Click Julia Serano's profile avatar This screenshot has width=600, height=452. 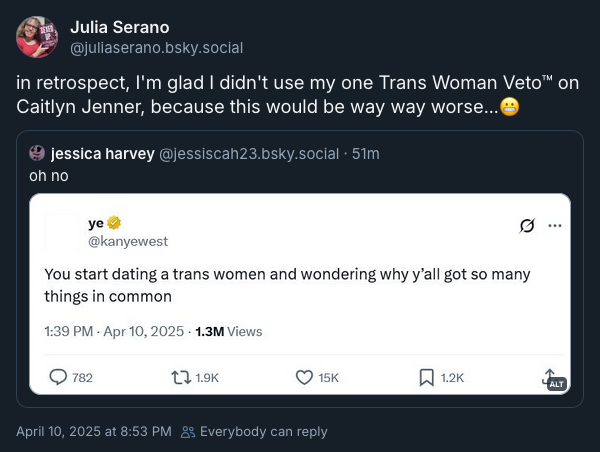pos(37,37)
